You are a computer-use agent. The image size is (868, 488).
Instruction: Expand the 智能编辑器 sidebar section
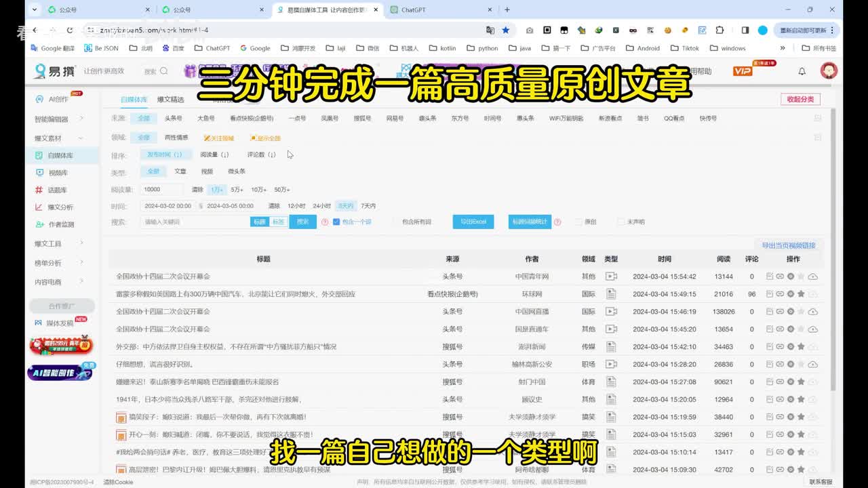60,119
